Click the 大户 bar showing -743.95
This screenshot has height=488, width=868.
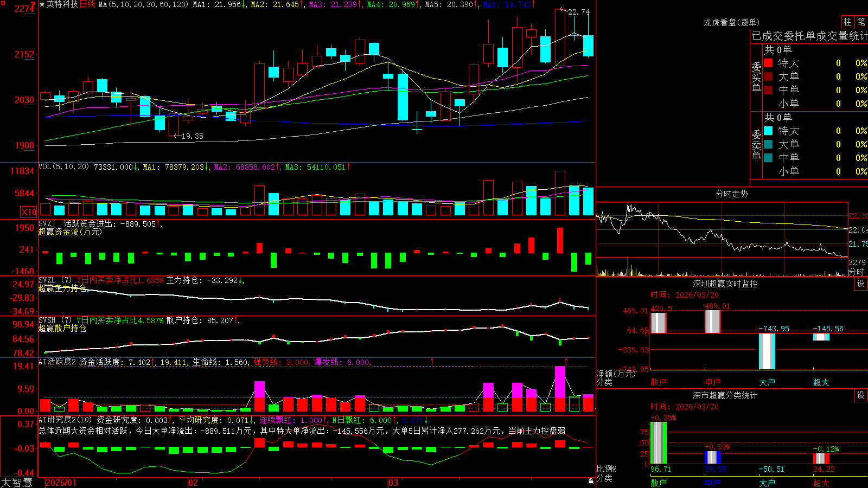[767, 351]
